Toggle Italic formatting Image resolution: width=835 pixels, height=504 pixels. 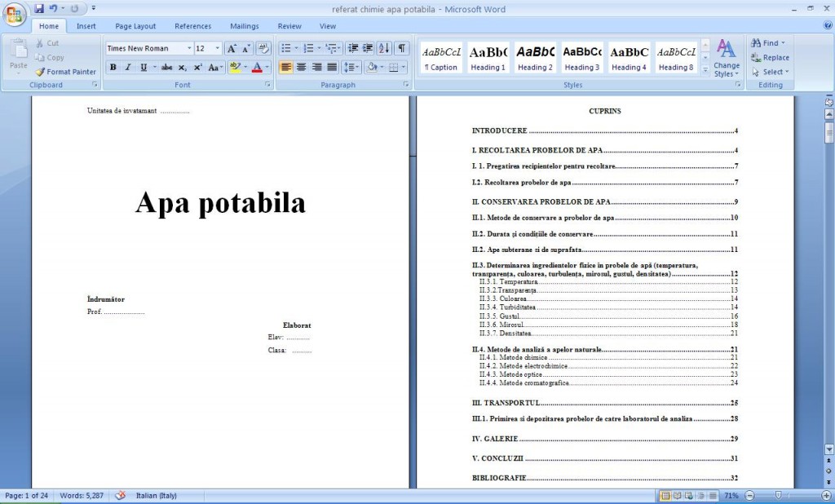127,68
